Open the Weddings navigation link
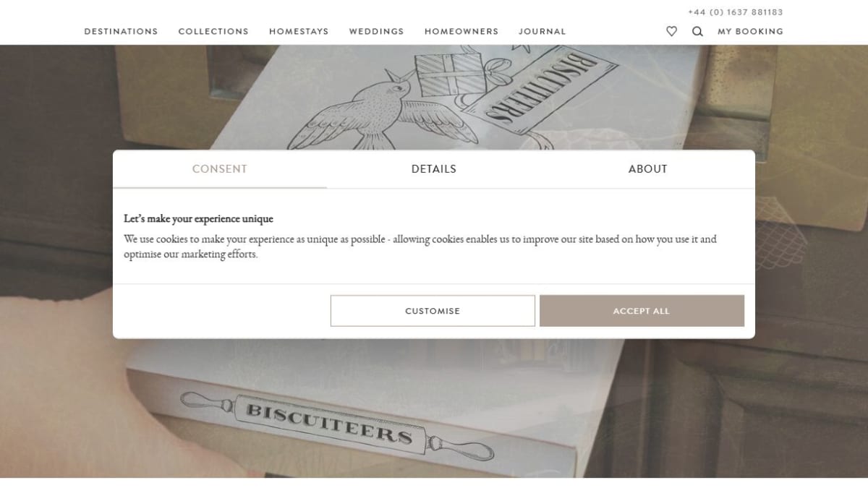Viewport: 868px width, 488px height. [376, 32]
